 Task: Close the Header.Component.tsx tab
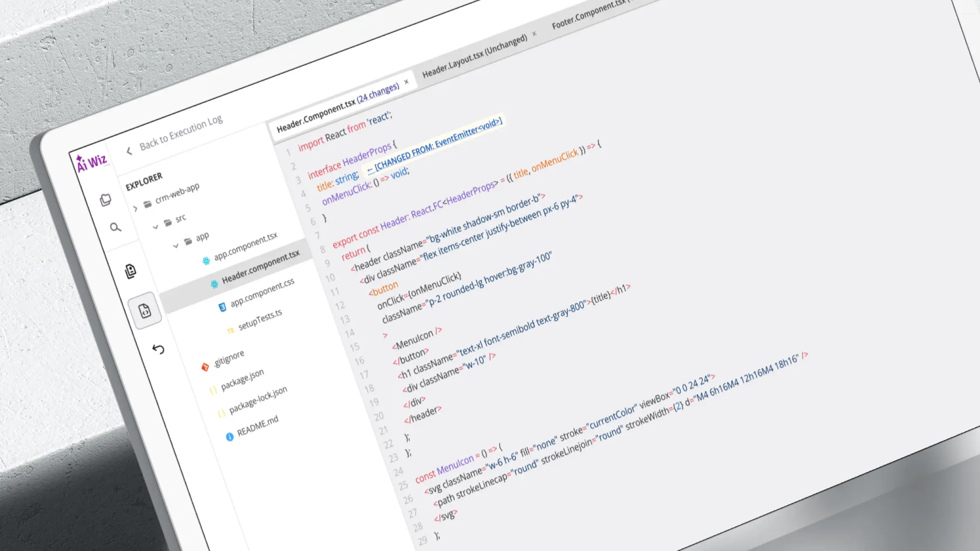click(x=406, y=82)
